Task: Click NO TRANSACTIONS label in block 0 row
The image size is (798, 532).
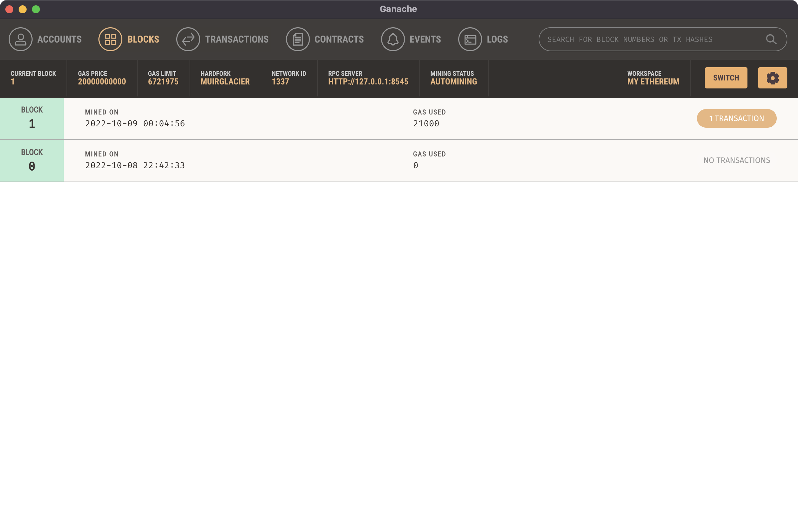Action: [736, 161]
